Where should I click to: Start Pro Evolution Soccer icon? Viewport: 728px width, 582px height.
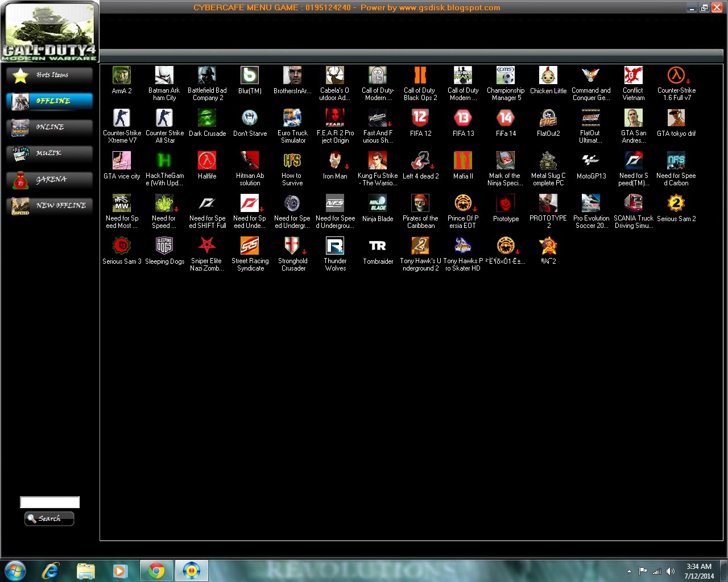[x=591, y=203]
